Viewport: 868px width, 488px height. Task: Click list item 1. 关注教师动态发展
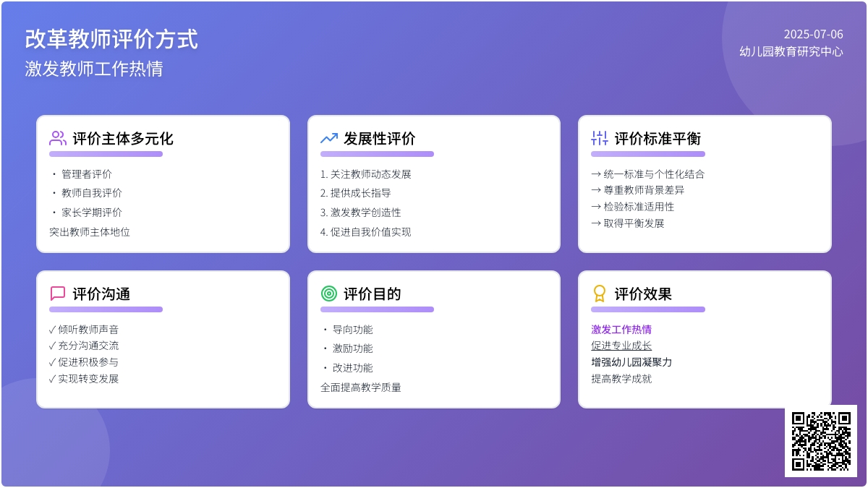pos(366,174)
